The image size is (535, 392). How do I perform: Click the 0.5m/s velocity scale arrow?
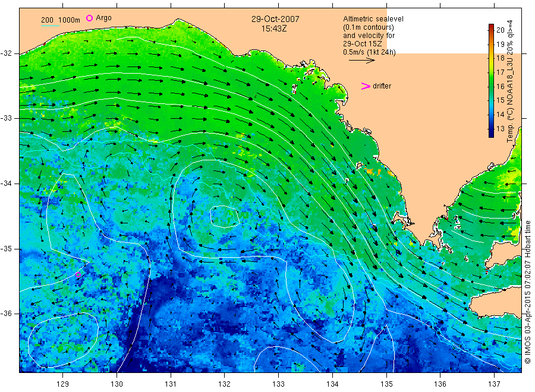click(361, 61)
